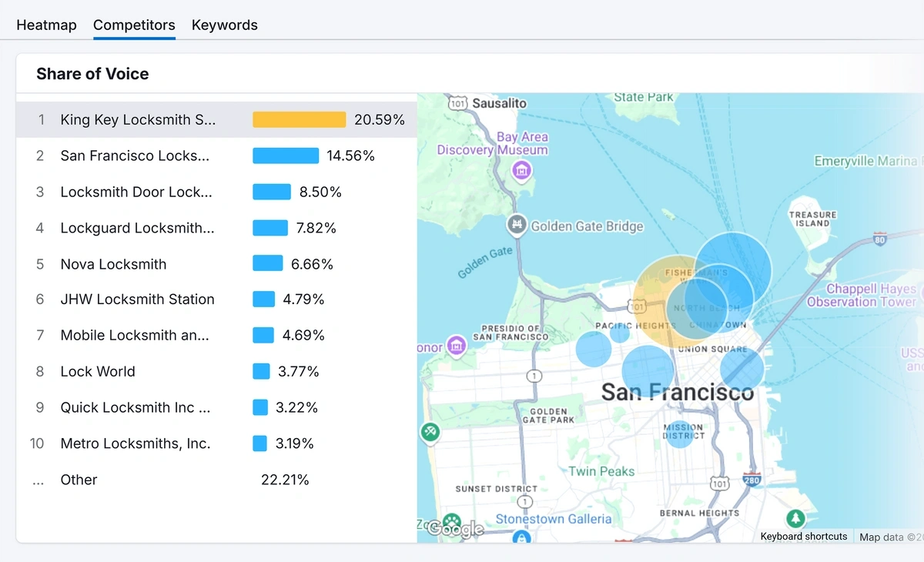
Task: Open Keyboard shortcuts on the map
Action: pos(804,537)
